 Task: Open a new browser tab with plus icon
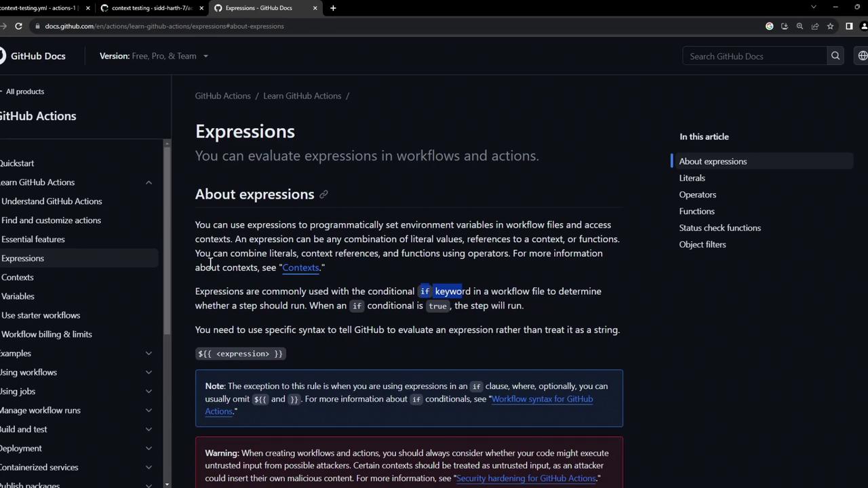pyautogui.click(x=333, y=8)
